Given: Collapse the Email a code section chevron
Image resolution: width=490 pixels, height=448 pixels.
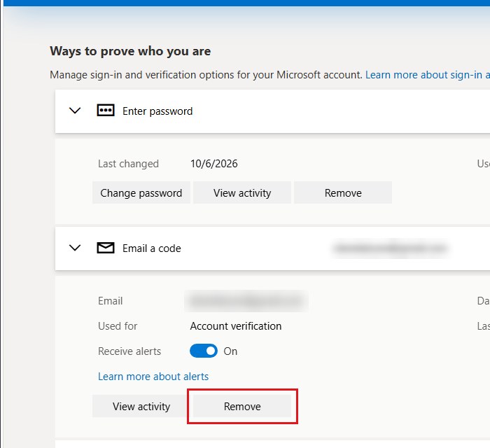Looking at the screenshot, I should (75, 248).
